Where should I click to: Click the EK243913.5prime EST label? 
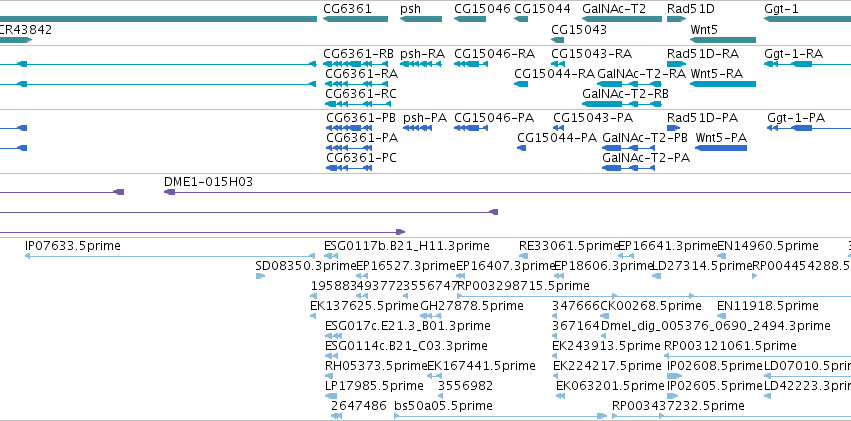pyautogui.click(x=607, y=346)
